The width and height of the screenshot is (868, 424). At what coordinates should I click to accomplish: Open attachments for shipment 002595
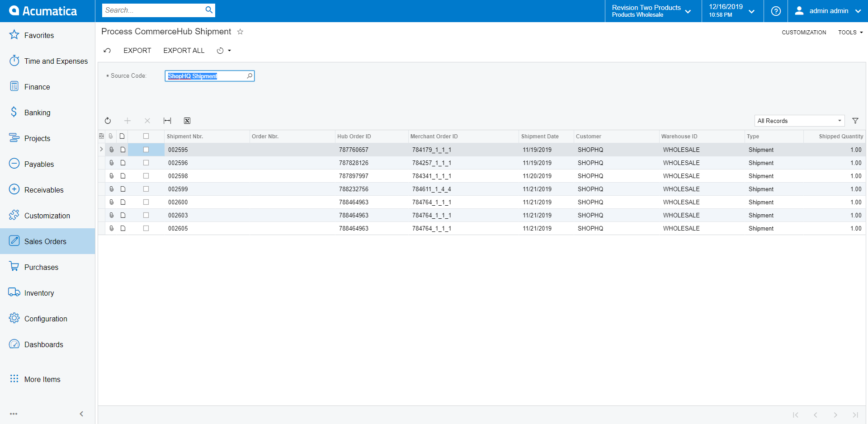(111, 150)
